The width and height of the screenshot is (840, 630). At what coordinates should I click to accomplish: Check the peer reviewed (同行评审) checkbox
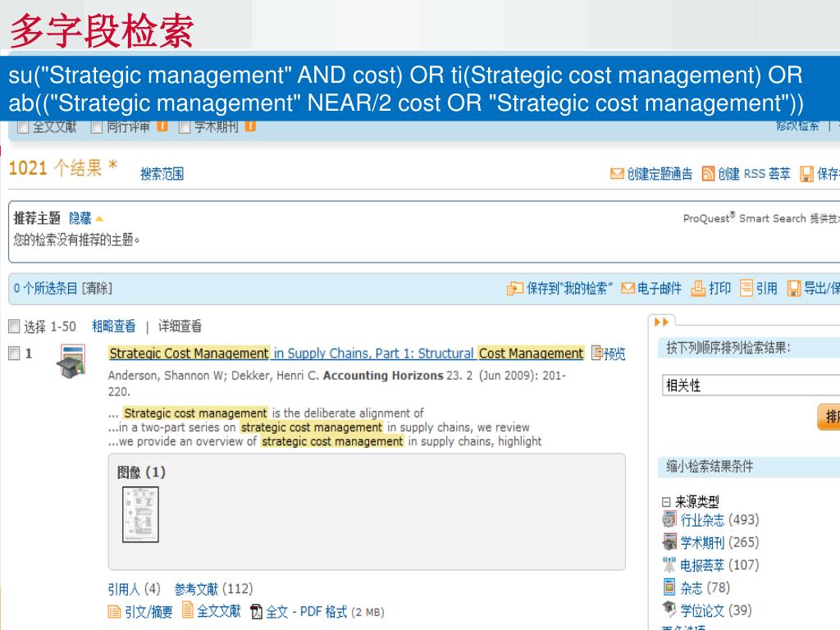click(97, 127)
